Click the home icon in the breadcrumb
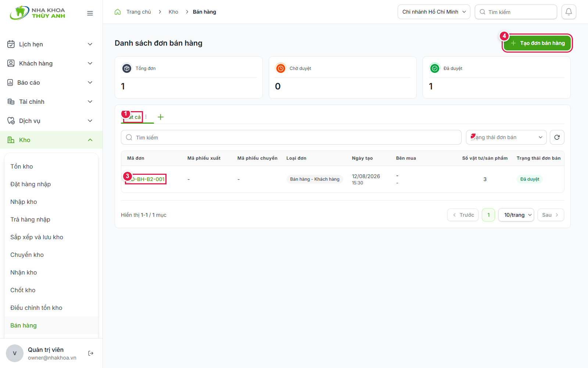The image size is (588, 368). (118, 12)
